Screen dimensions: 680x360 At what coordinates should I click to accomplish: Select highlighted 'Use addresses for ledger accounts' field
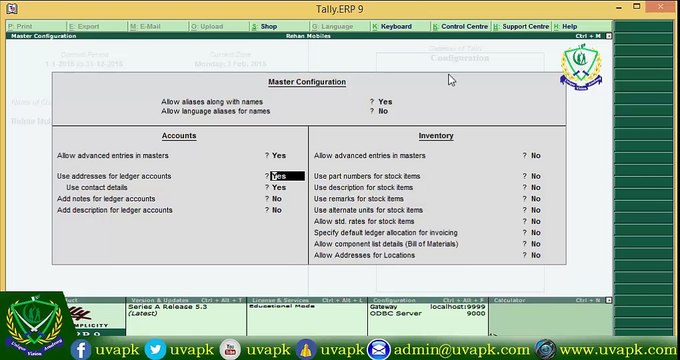(288, 176)
